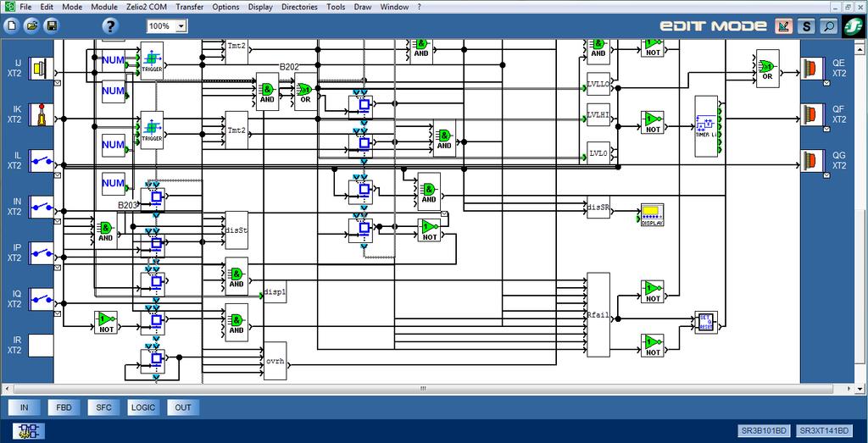Open the Tools menu
868x443 pixels.
click(336, 7)
